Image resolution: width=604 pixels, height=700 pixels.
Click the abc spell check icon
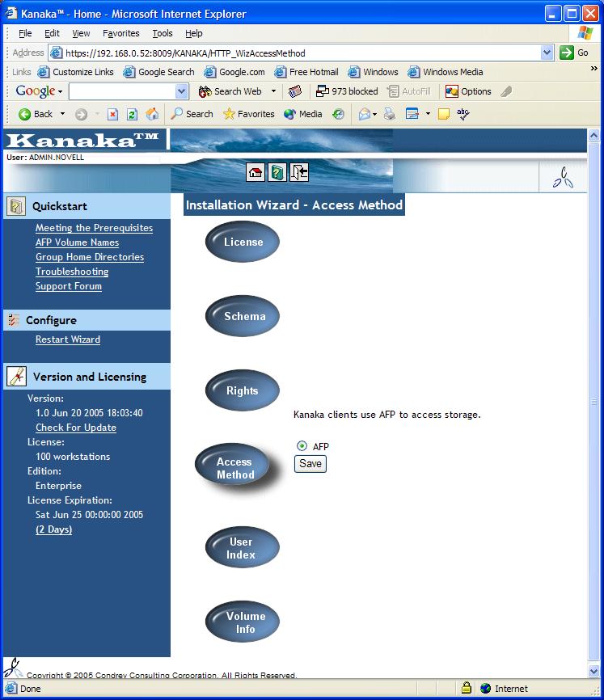click(463, 114)
